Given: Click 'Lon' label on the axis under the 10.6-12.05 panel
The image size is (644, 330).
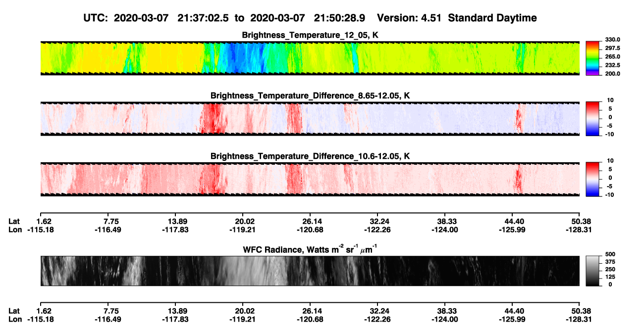Looking at the screenshot, I should (15, 230).
